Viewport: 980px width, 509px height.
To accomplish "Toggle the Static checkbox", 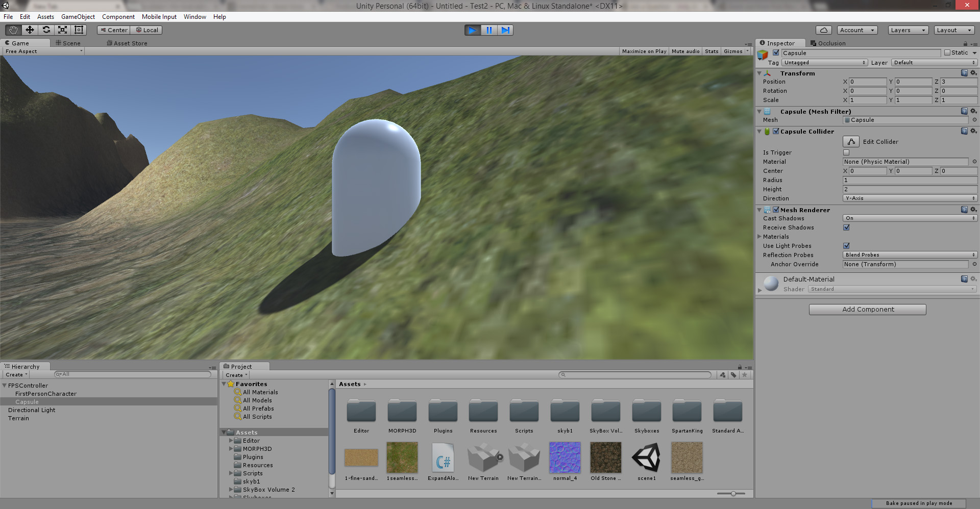I will coord(947,53).
